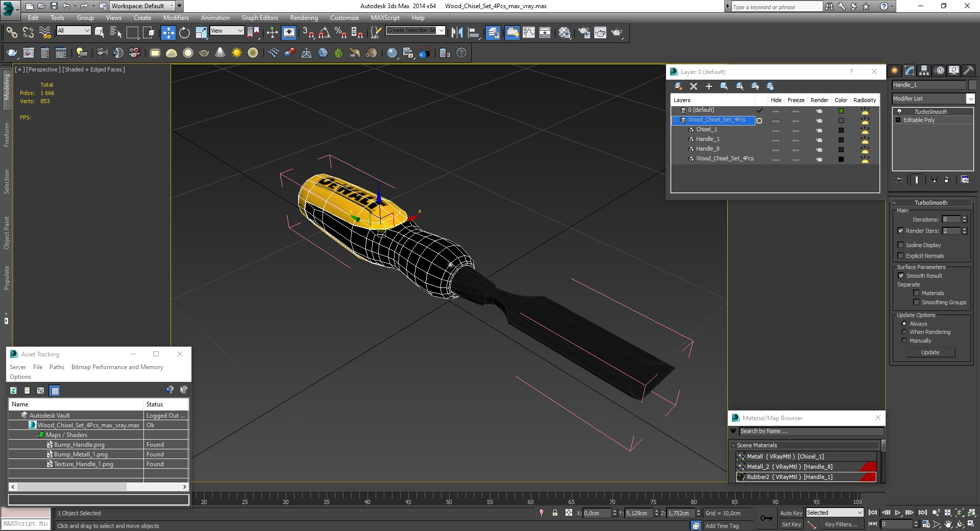Screen dimensions: 980x531
Task: Click the Unlink Selection icon
Action: point(28,33)
